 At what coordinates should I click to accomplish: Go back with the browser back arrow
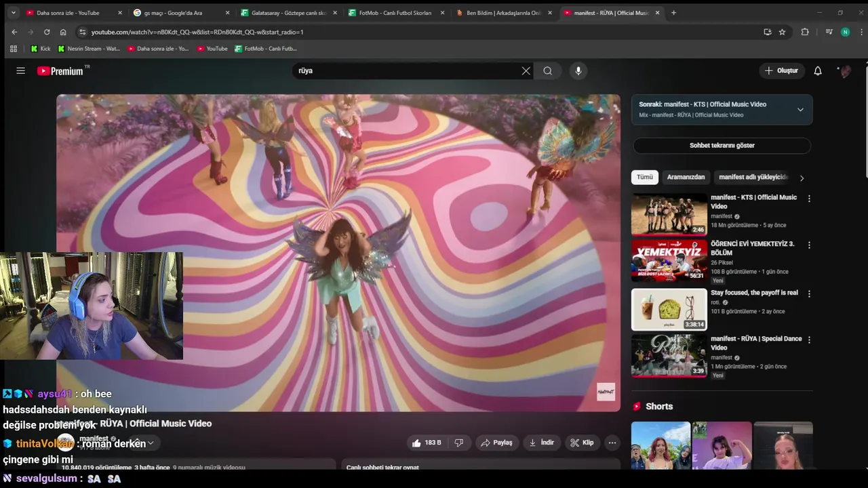pos(14,32)
